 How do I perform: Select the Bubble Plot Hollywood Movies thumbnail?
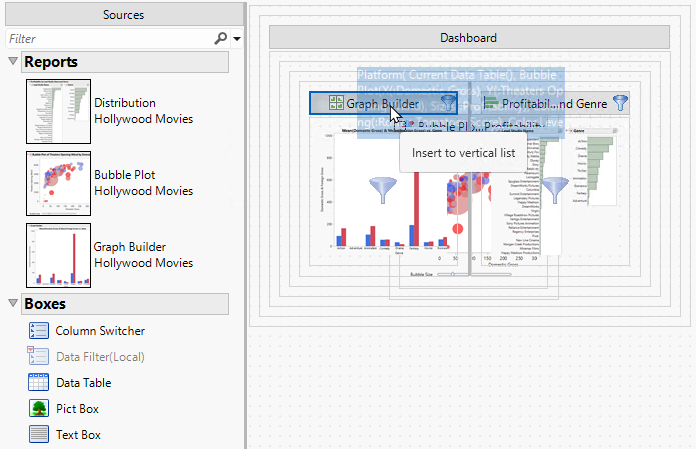coord(58,183)
